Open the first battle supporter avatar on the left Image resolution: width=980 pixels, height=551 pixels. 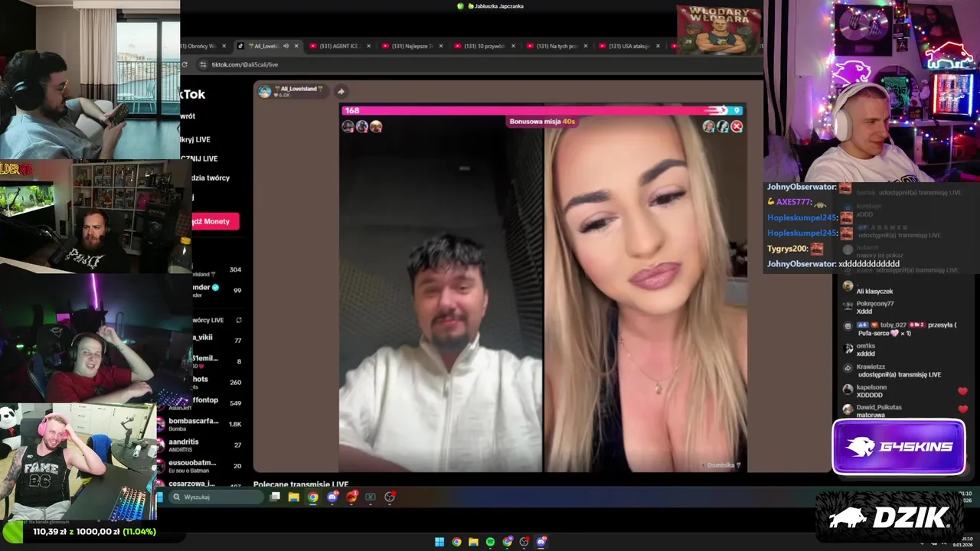(348, 126)
